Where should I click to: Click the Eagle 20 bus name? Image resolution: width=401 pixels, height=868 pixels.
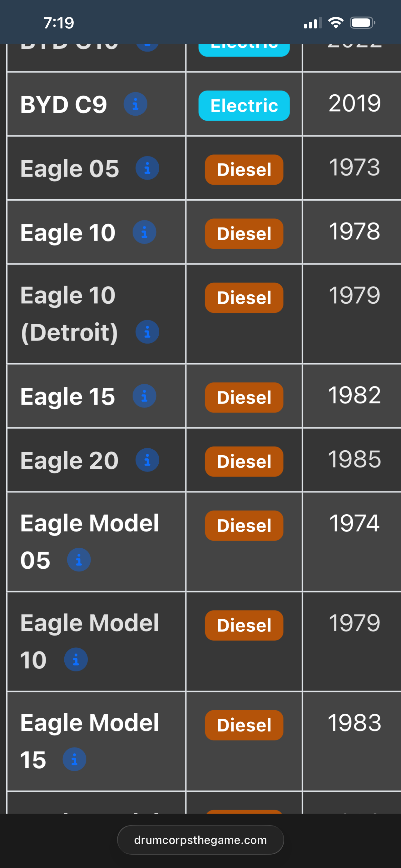(69, 461)
